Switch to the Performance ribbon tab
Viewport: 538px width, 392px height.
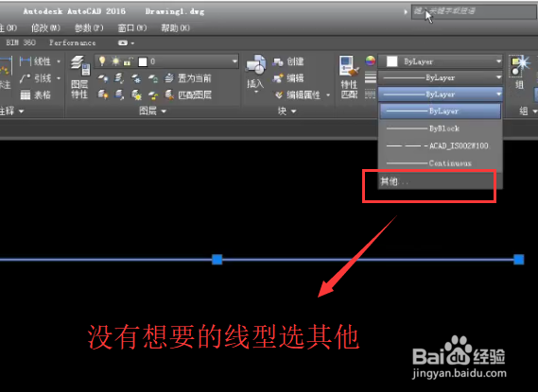(73, 43)
